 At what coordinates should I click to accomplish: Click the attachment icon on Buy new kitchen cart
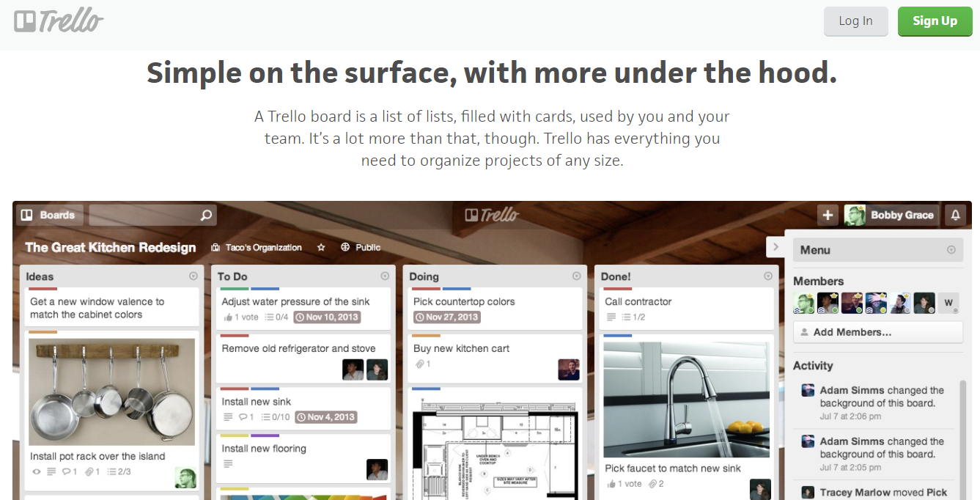(419, 364)
